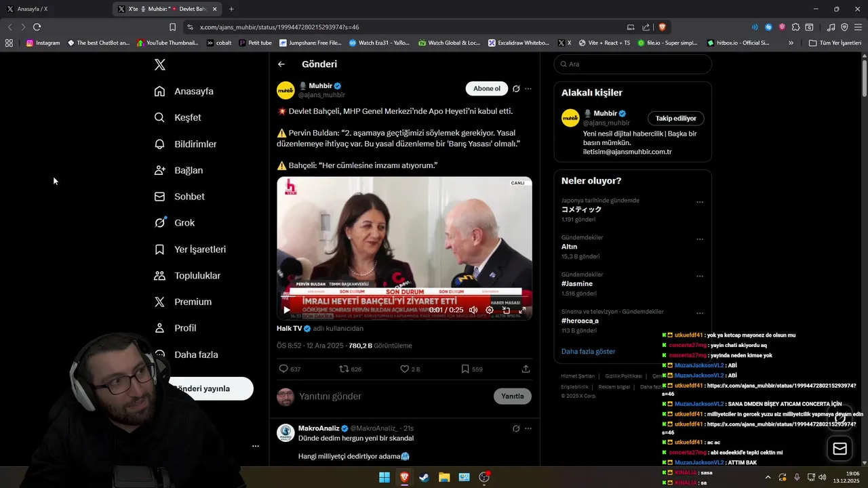This screenshot has height=488, width=868.
Task: Expand hidden bookmarks with the chevron
Action: [x=791, y=43]
